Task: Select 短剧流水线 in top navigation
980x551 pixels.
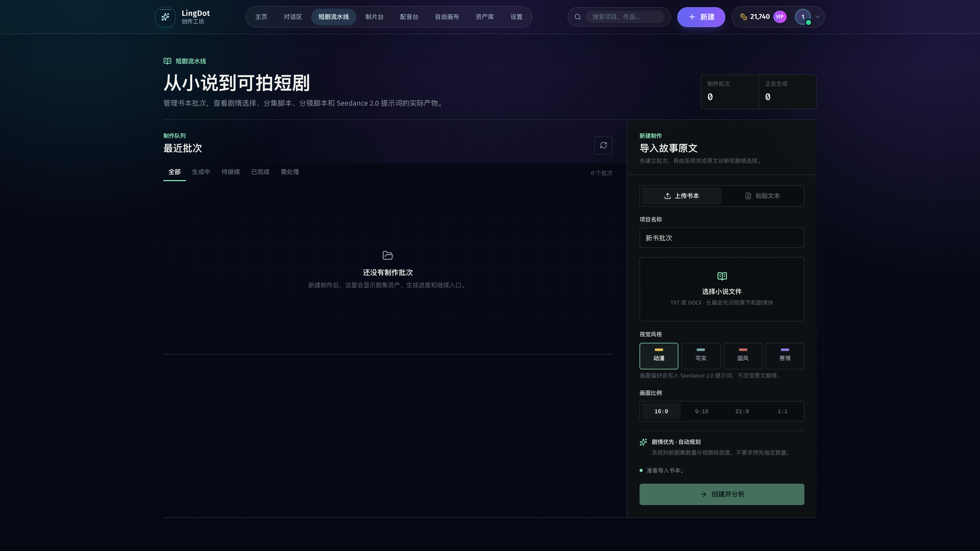Action: click(333, 17)
